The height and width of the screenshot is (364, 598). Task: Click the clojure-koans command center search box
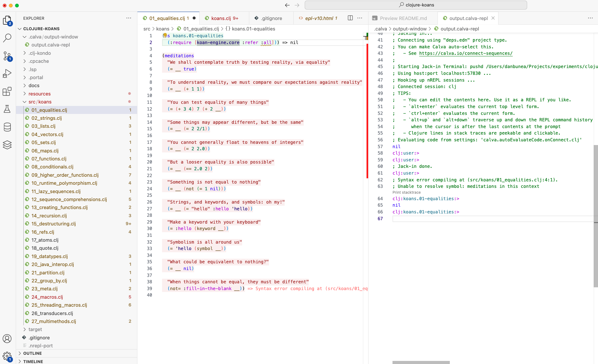[x=416, y=5]
